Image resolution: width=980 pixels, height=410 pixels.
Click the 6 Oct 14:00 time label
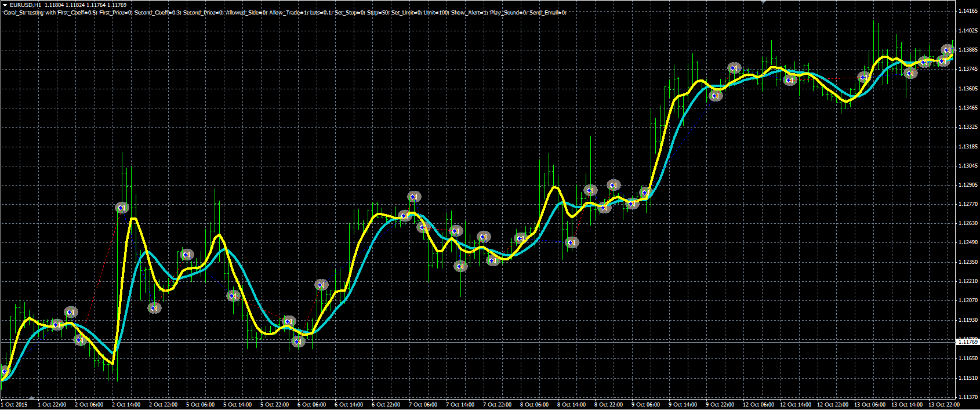click(349, 405)
